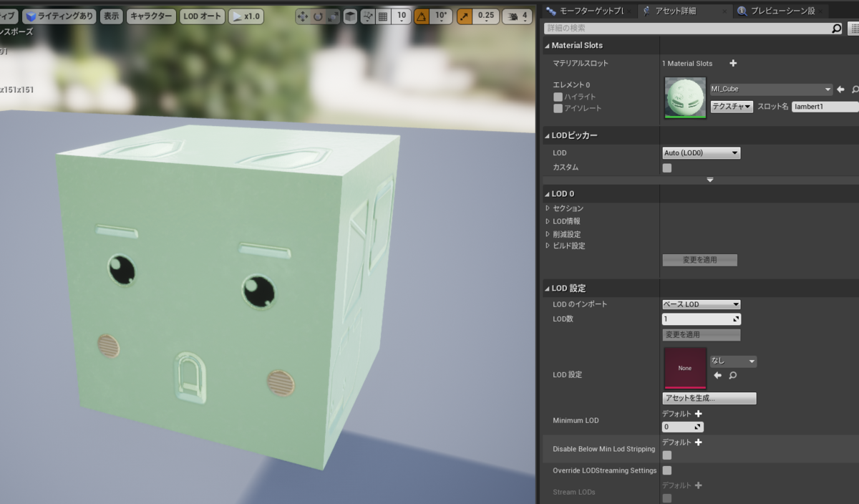The height and width of the screenshot is (504, 859).
Task: Open grid snap value 10 dropdown
Action: tap(402, 16)
